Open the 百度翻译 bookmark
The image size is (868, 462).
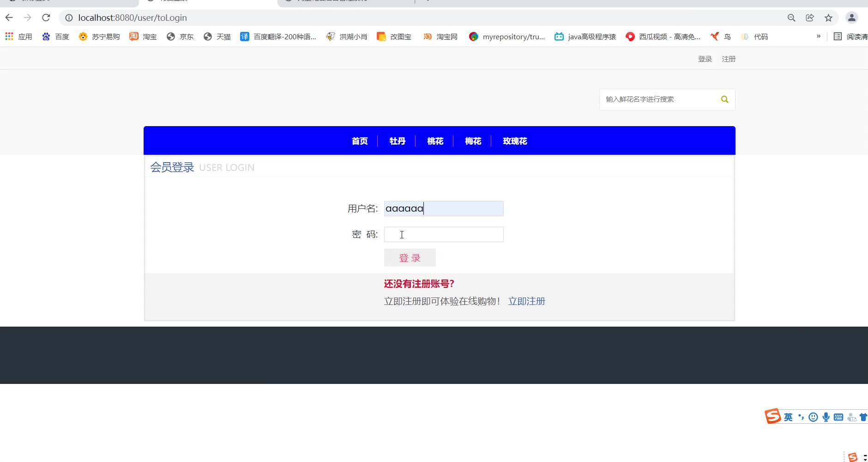tap(278, 36)
